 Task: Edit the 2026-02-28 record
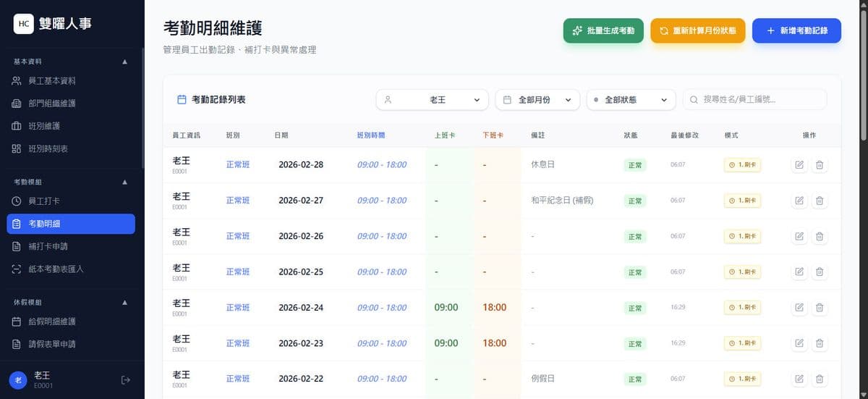pyautogui.click(x=799, y=165)
